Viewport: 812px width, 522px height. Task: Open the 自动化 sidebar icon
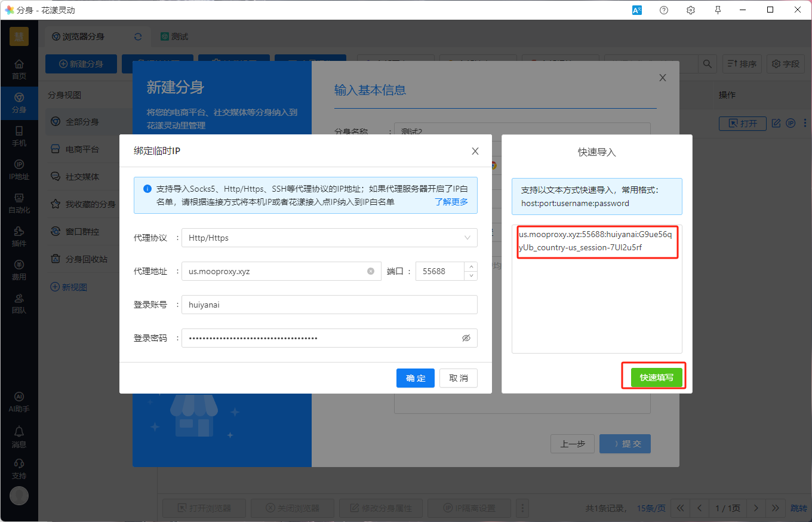tap(19, 203)
